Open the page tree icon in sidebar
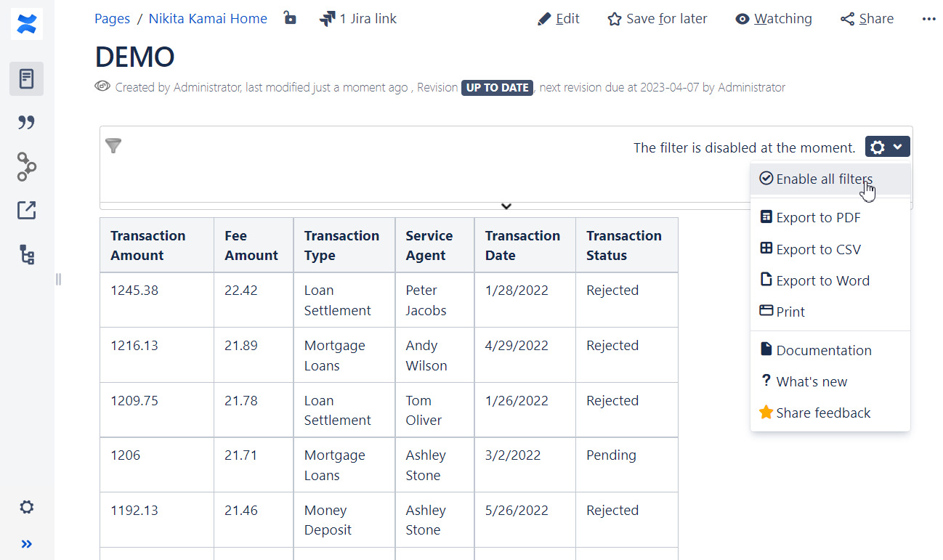This screenshot has height=560, width=943. pyautogui.click(x=27, y=255)
